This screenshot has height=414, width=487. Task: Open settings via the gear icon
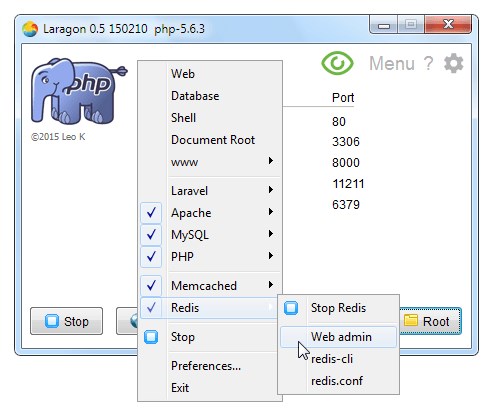pyautogui.click(x=454, y=63)
